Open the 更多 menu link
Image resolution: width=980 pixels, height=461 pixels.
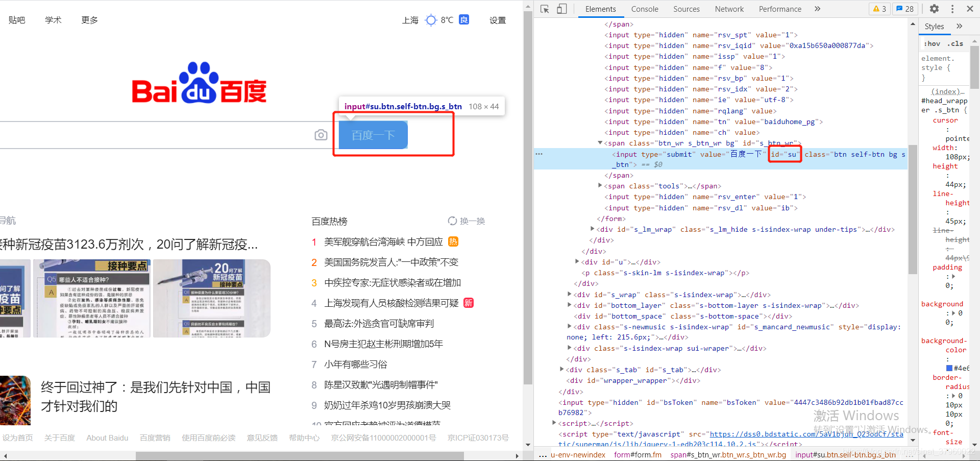coord(89,20)
